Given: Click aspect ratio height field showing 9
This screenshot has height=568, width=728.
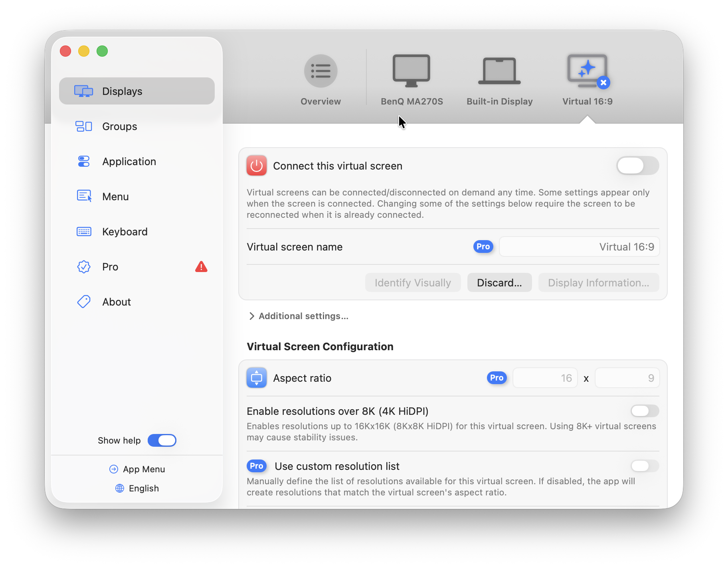Looking at the screenshot, I should [x=627, y=378].
